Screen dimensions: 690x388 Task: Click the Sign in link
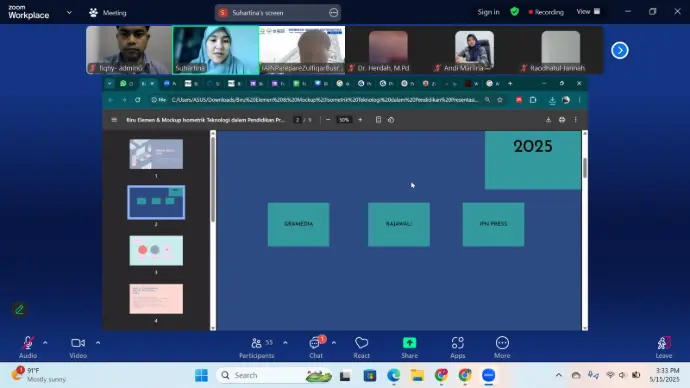[488, 12]
